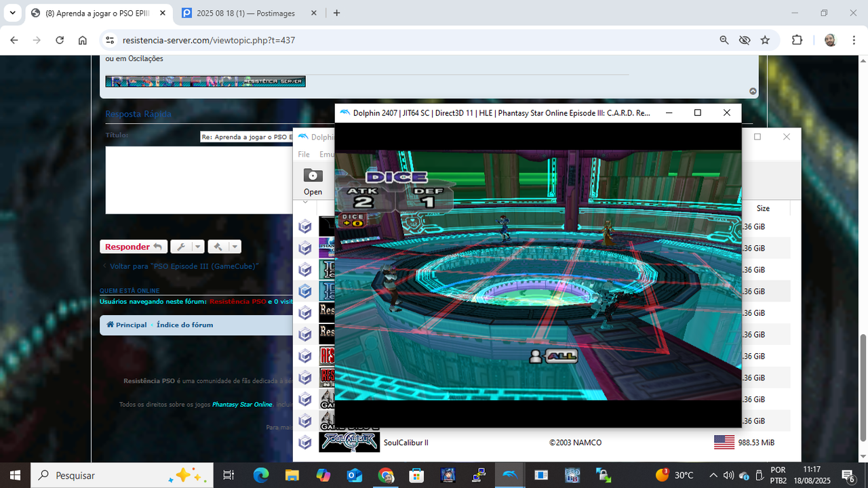
Task: Click the Open disc icon in Dolphin
Action: (x=313, y=176)
